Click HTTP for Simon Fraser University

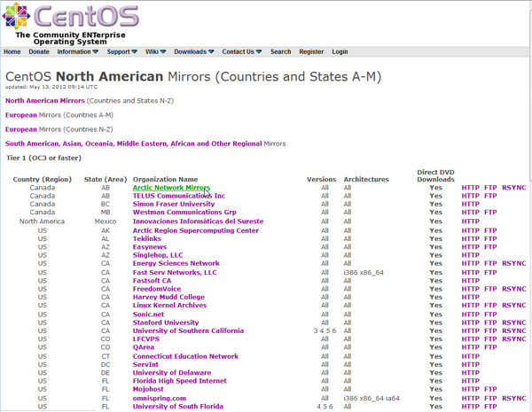pyautogui.click(x=470, y=204)
